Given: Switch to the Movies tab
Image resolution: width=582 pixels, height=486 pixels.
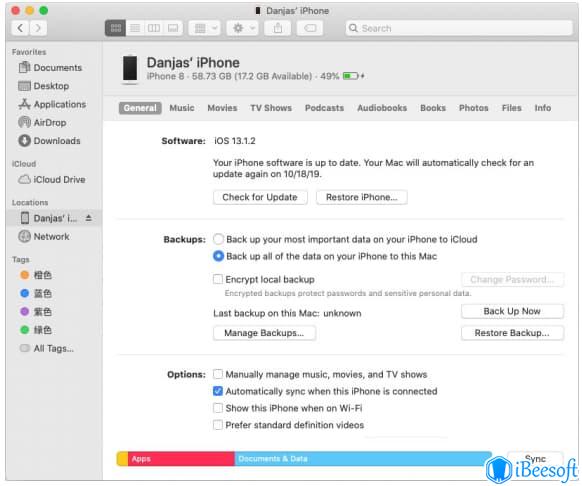Looking at the screenshot, I should point(222,108).
